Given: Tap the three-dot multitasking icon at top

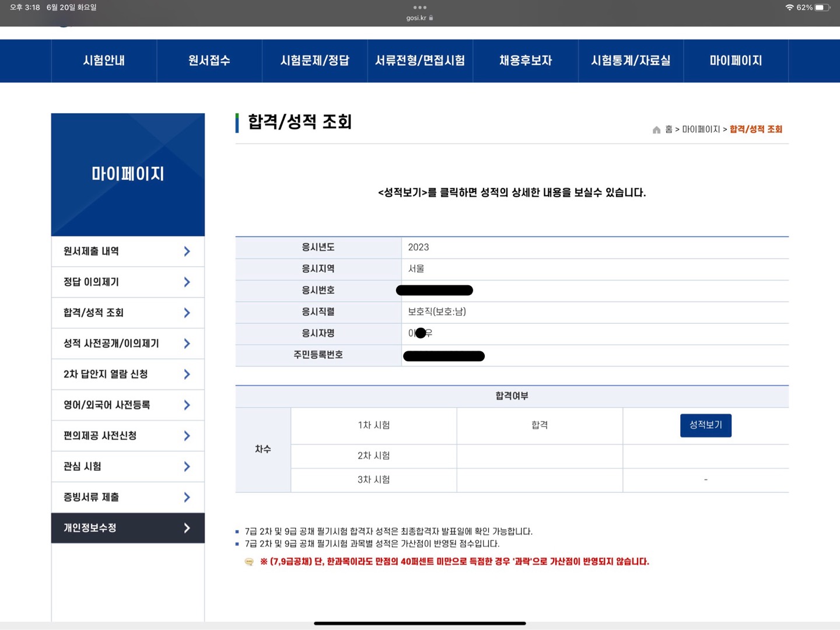Looking at the screenshot, I should point(419,8).
